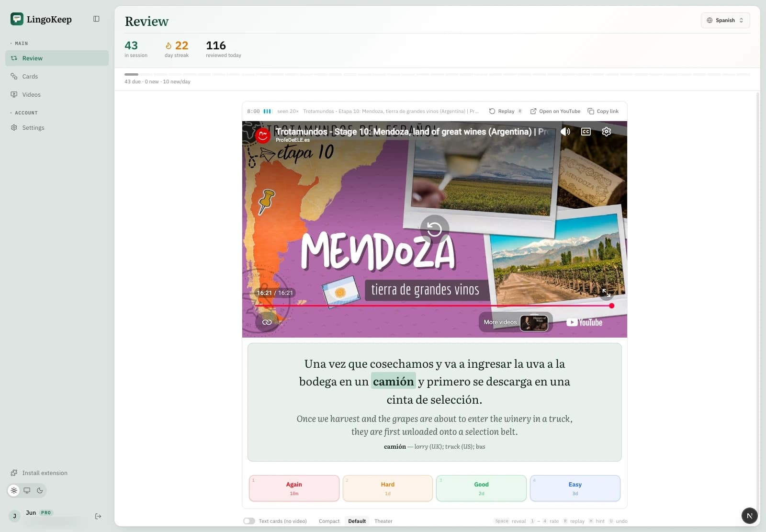Click the '43' in session count
Image resolution: width=766 pixels, height=532 pixels.
[131, 45]
